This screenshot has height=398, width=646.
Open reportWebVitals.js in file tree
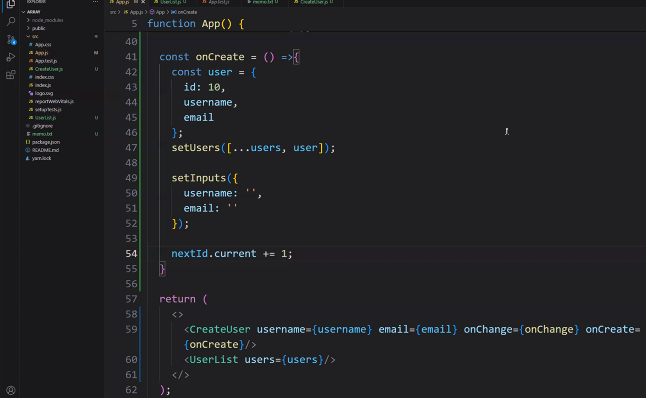click(x=51, y=101)
